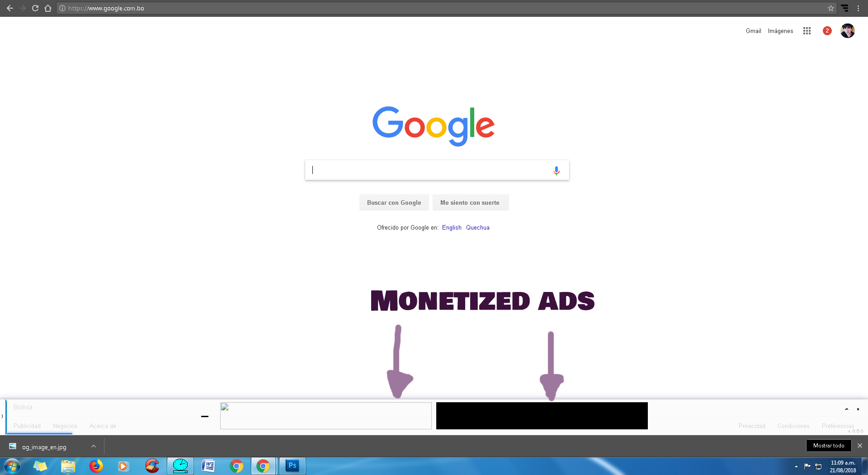Open Windows Media Player from the taskbar
Image resolution: width=868 pixels, height=475 pixels.
coord(123,466)
